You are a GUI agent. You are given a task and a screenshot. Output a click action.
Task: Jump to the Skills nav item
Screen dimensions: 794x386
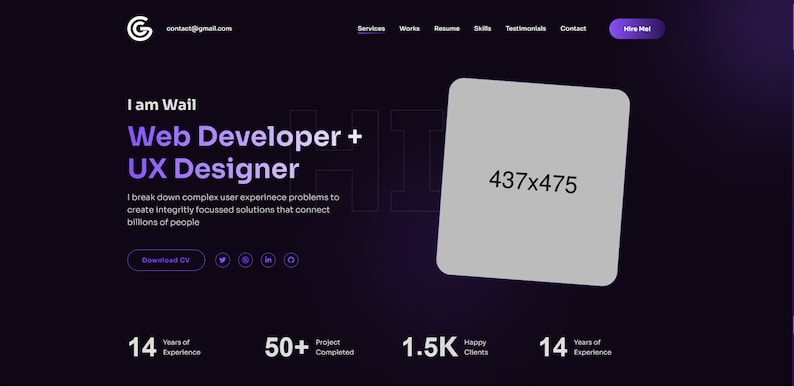click(x=483, y=29)
